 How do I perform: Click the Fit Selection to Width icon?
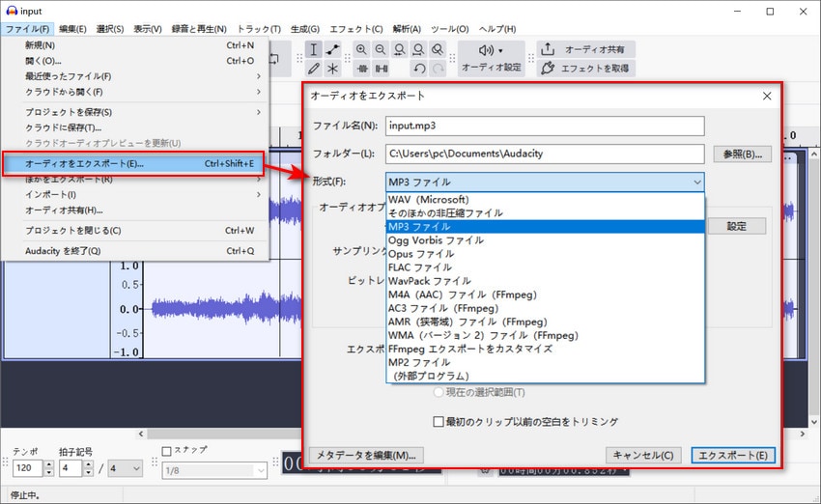pos(400,49)
